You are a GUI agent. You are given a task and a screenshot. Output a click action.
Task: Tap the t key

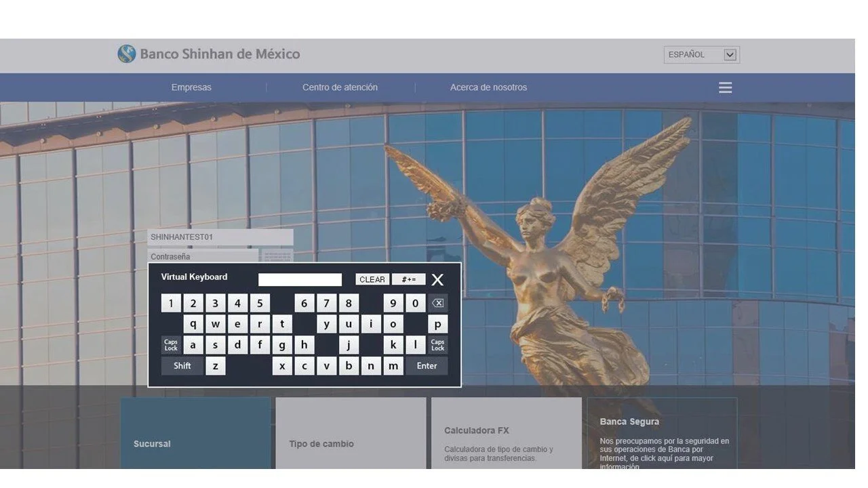282,324
